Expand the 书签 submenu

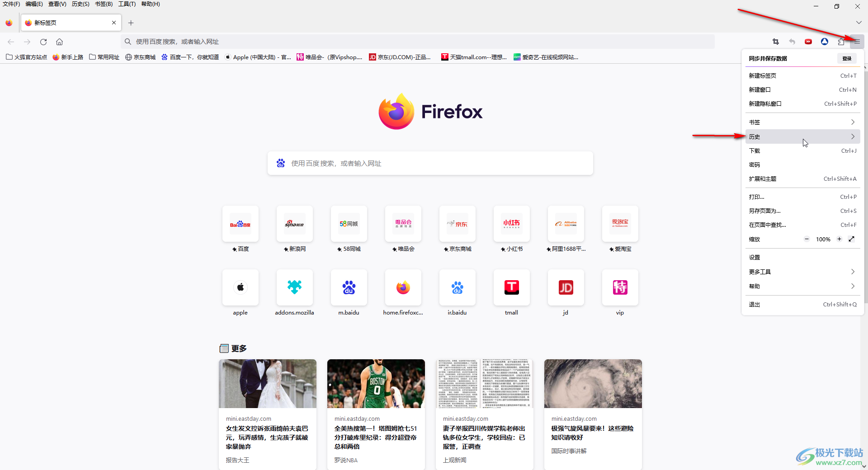[802, 122]
